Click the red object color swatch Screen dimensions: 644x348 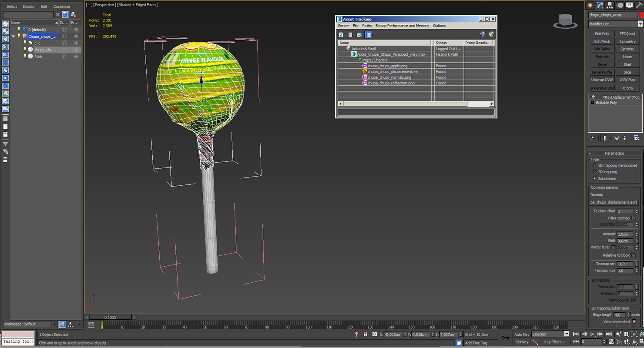[x=641, y=15]
